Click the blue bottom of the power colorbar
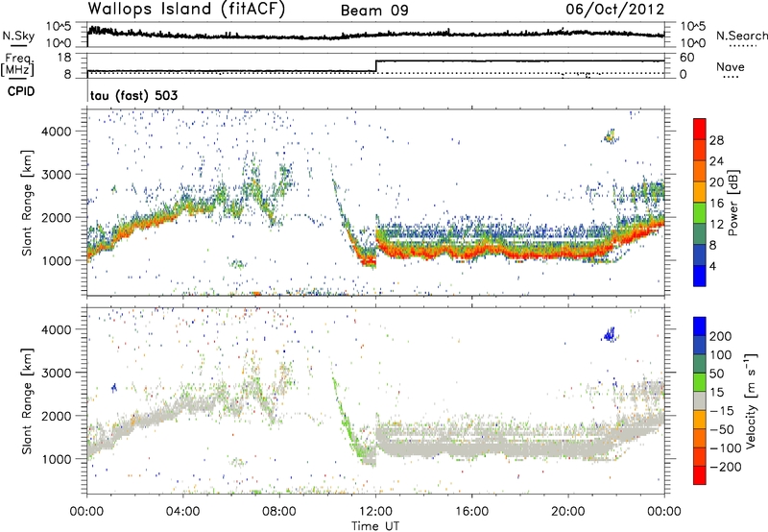Screen dimensions: 768x532 click(x=700, y=276)
